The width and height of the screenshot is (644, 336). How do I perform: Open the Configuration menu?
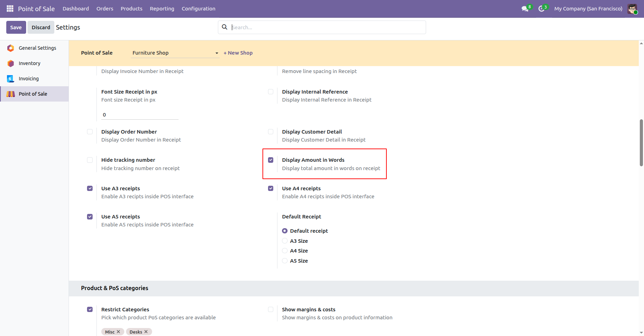click(x=198, y=9)
